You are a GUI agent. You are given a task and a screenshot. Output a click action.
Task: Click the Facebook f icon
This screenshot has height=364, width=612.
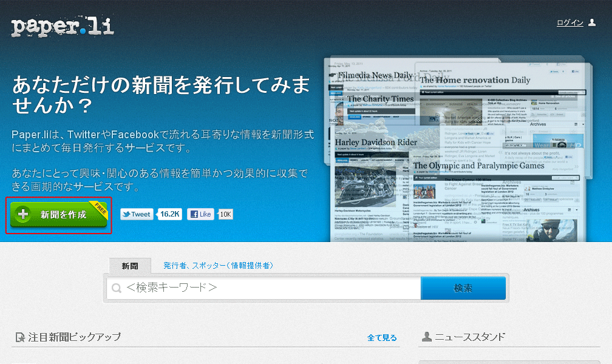coord(194,214)
